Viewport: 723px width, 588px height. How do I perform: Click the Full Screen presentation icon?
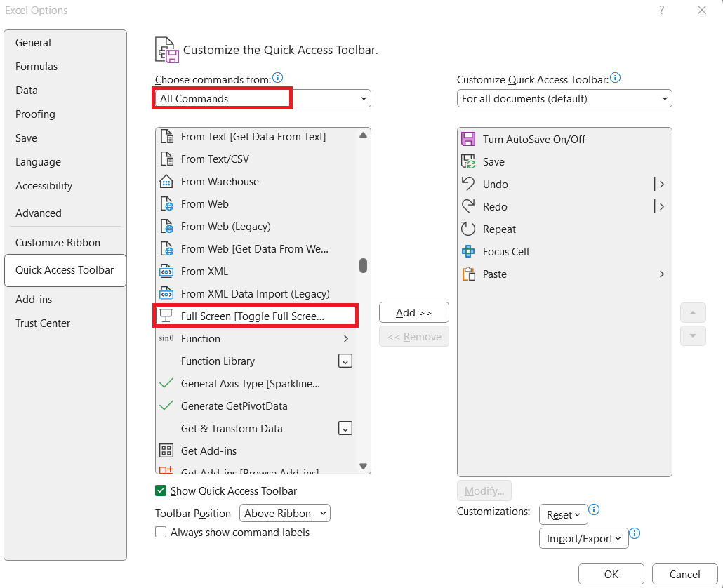point(166,316)
